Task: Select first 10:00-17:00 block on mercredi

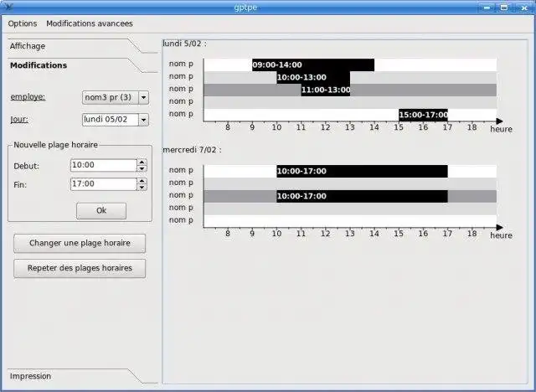Action: pyautogui.click(x=362, y=171)
